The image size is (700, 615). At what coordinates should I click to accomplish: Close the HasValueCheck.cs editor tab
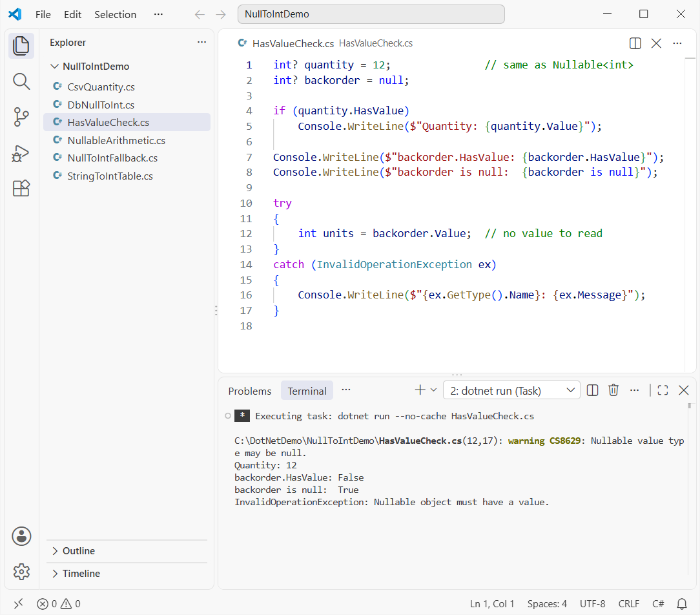(x=656, y=43)
